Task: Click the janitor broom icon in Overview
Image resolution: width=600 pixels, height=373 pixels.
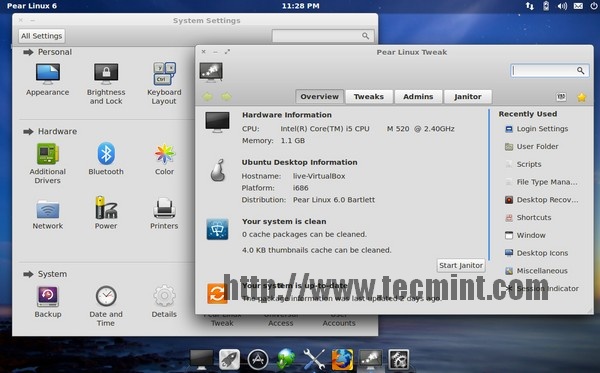Action: [x=217, y=229]
